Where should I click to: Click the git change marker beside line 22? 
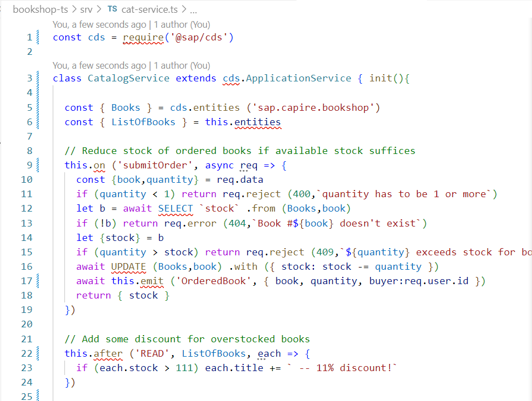(x=38, y=353)
